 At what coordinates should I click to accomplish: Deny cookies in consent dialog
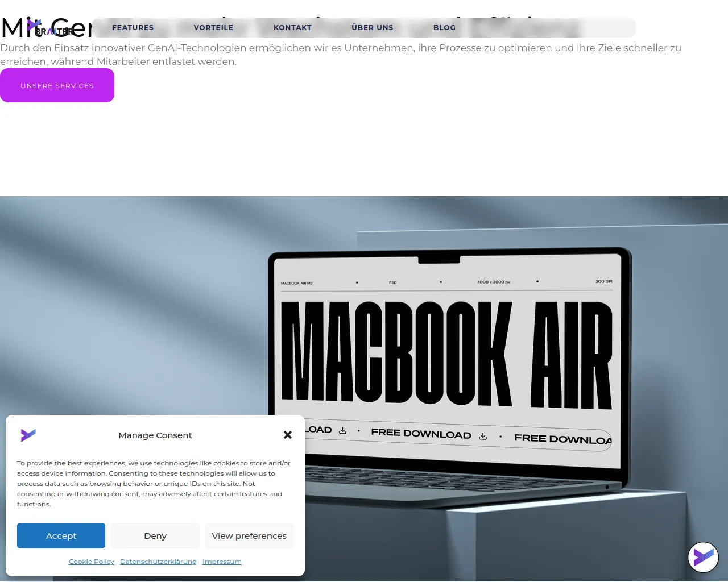click(155, 535)
